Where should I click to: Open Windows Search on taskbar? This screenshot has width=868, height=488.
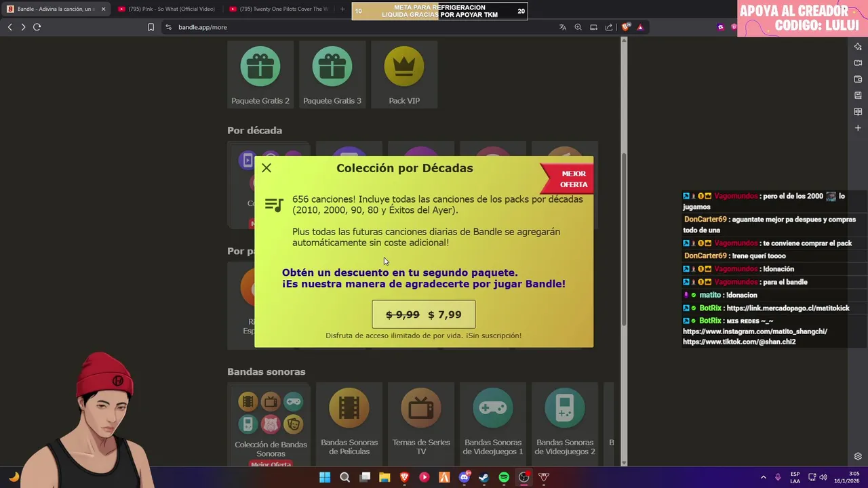[344, 477]
